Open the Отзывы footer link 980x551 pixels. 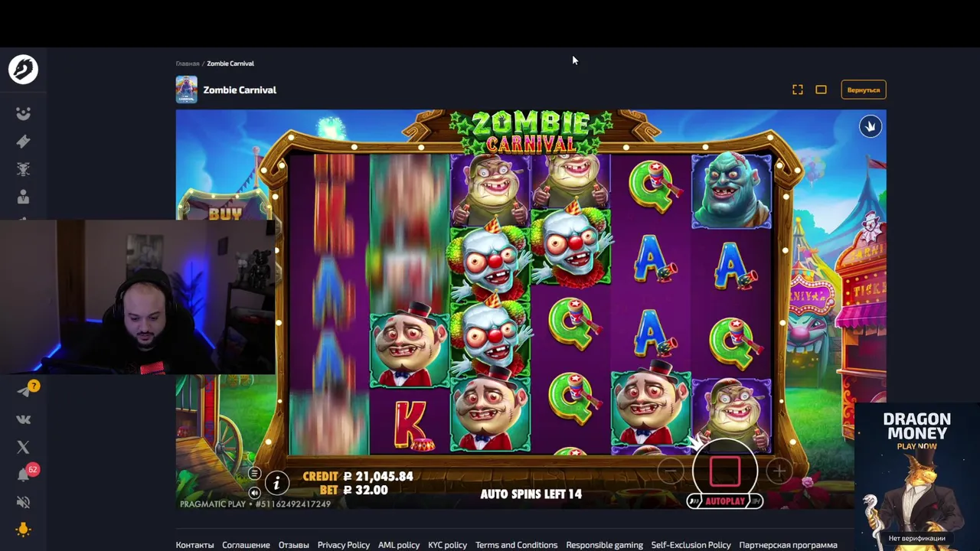[x=294, y=545]
